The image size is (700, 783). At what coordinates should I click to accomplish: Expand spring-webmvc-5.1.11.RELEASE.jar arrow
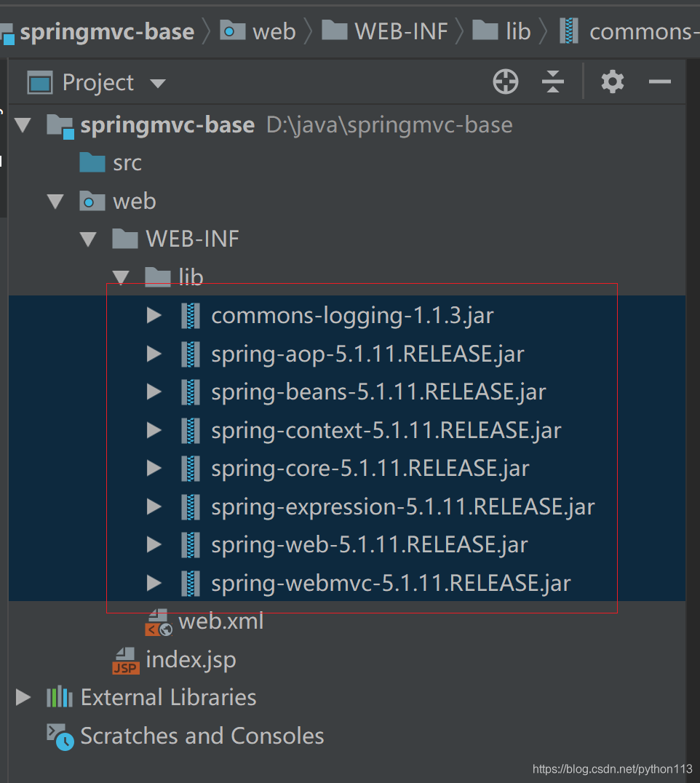[x=154, y=584]
